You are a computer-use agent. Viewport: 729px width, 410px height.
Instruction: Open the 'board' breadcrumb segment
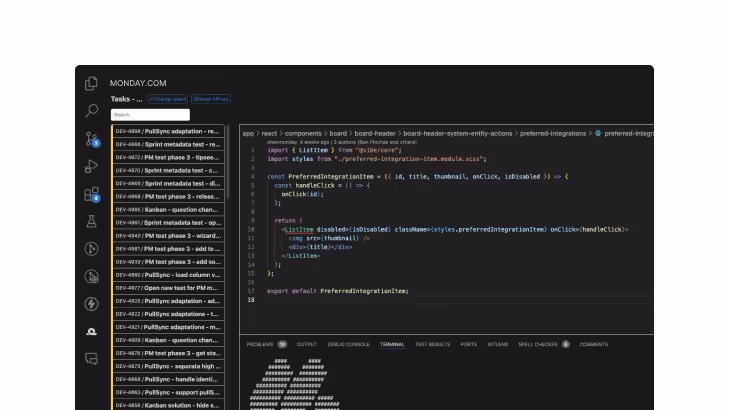click(338, 133)
